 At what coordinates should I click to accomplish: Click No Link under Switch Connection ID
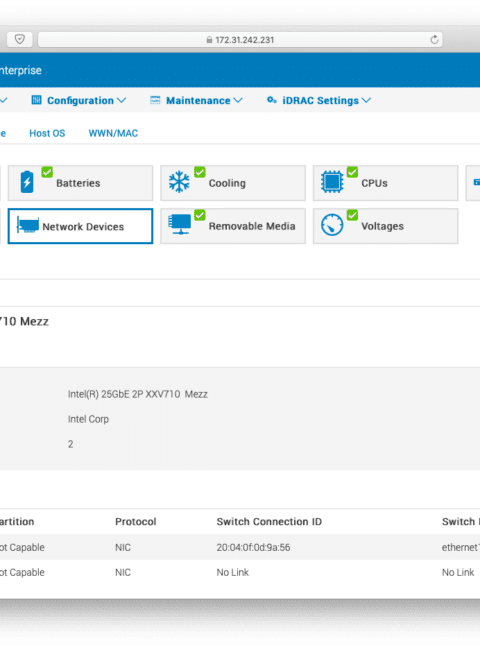pos(233,572)
